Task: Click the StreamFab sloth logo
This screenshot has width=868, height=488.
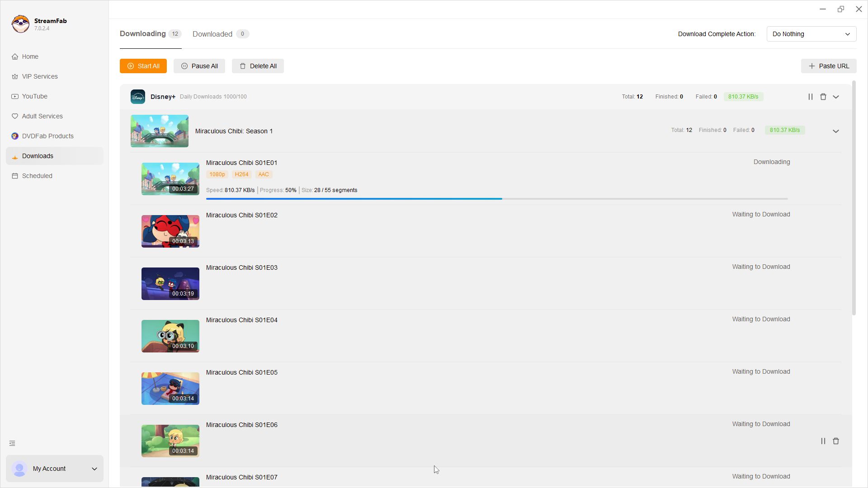Action: click(20, 24)
